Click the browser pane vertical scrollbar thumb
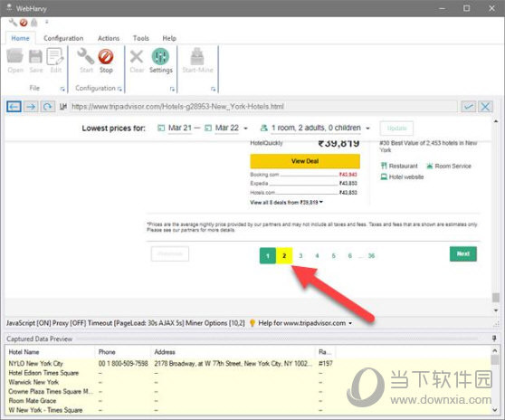Viewport: 505px width, 420px height. pyautogui.click(x=496, y=297)
